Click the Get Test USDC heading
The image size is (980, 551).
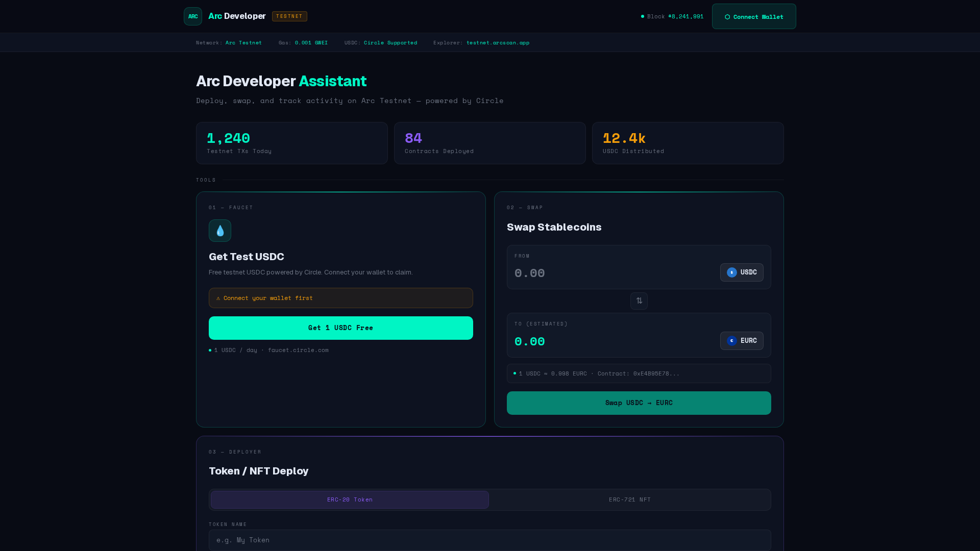247,257
